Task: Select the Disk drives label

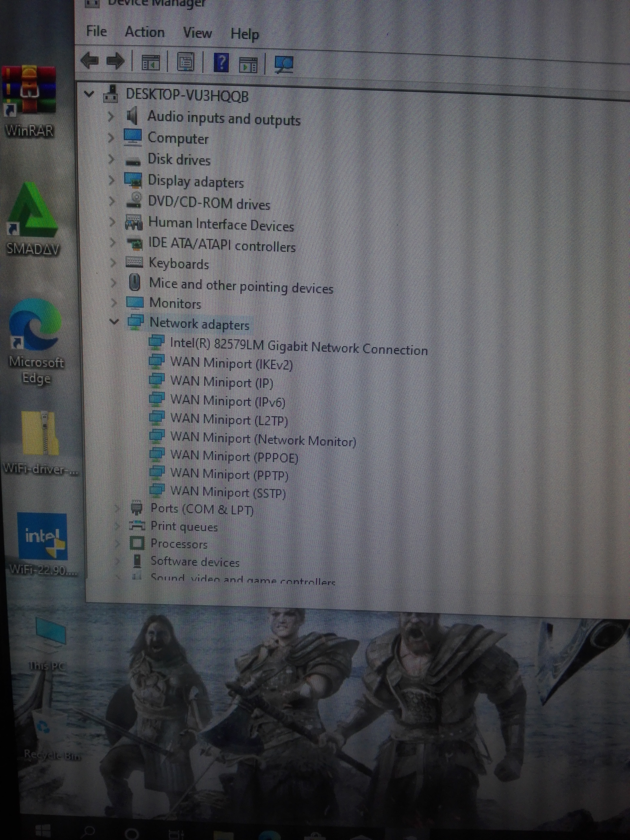Action: coord(179,160)
